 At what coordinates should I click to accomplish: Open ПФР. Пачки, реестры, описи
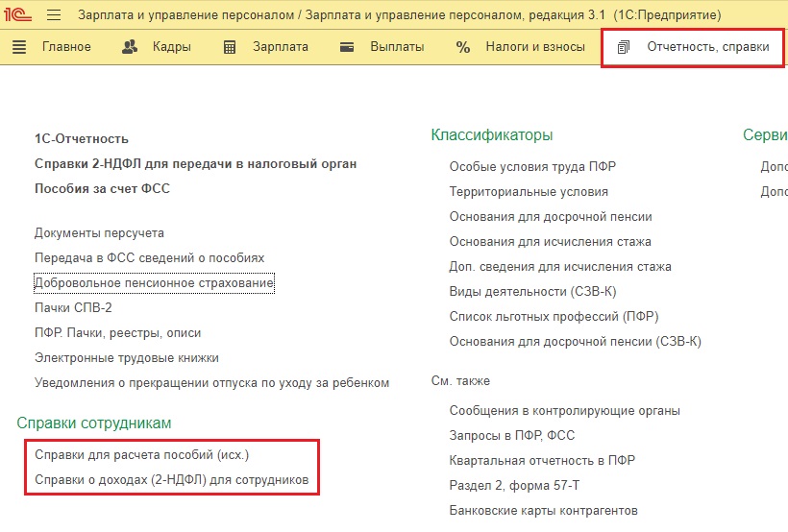[117, 333]
